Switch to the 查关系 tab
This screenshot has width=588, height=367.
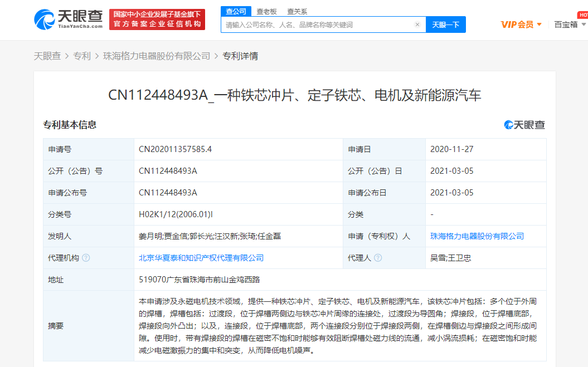tap(297, 11)
